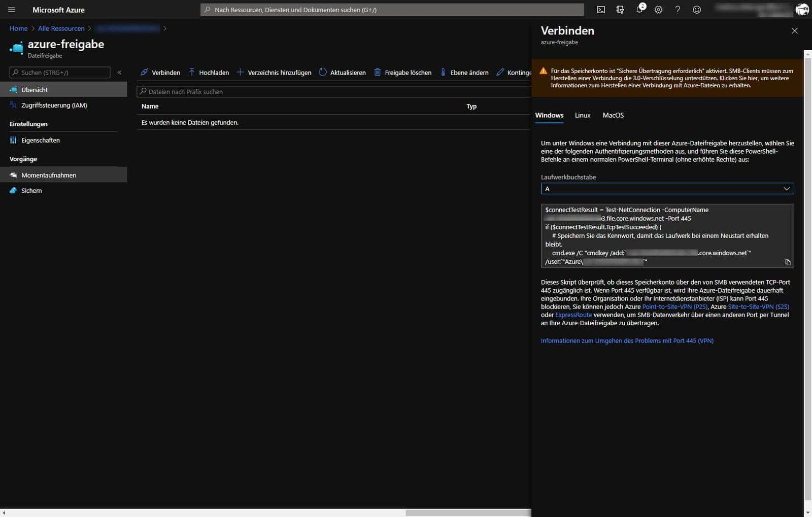Switch to the MacOS tab
Screen dimensions: 812x517
click(x=613, y=115)
